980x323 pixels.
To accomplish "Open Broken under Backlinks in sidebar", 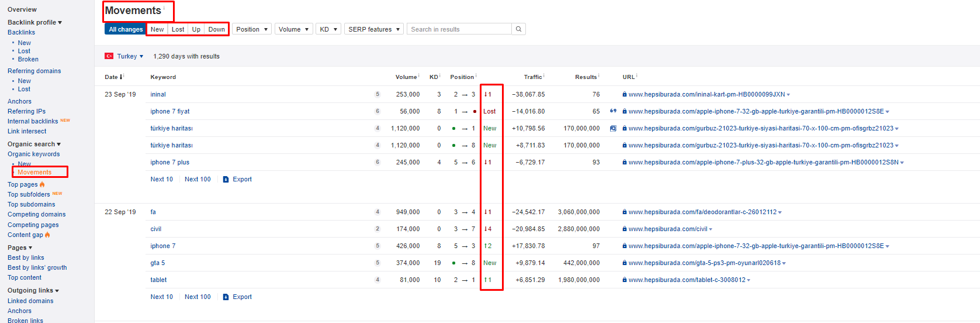I will pyautogui.click(x=28, y=59).
